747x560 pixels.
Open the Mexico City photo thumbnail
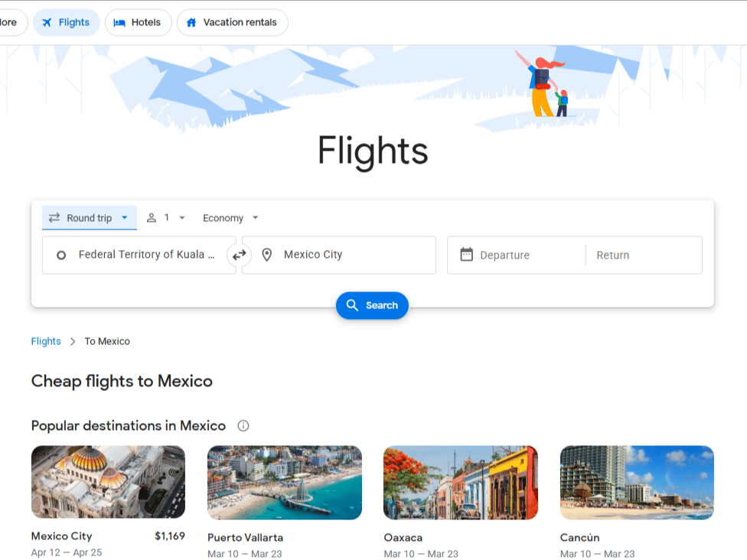(108, 482)
